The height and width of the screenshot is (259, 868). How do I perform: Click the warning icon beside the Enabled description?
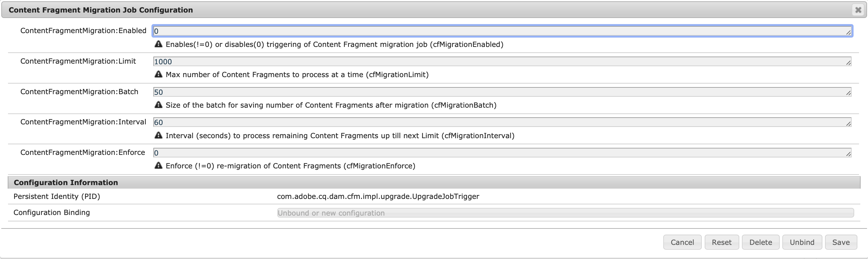159,44
